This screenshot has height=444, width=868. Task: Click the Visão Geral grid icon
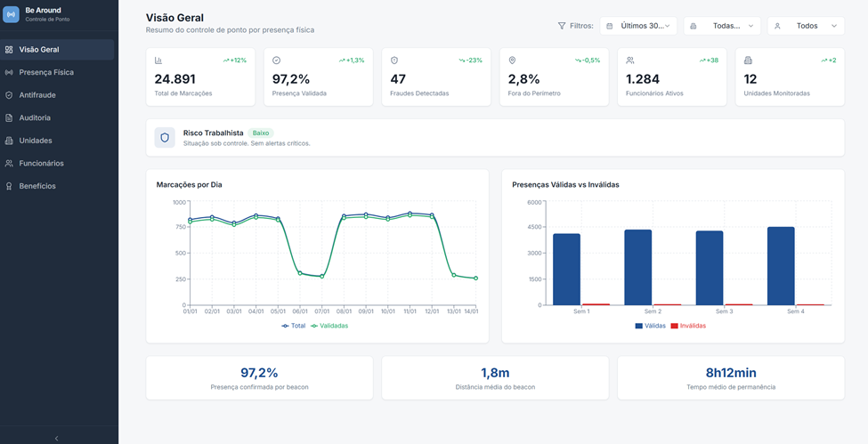[9, 49]
